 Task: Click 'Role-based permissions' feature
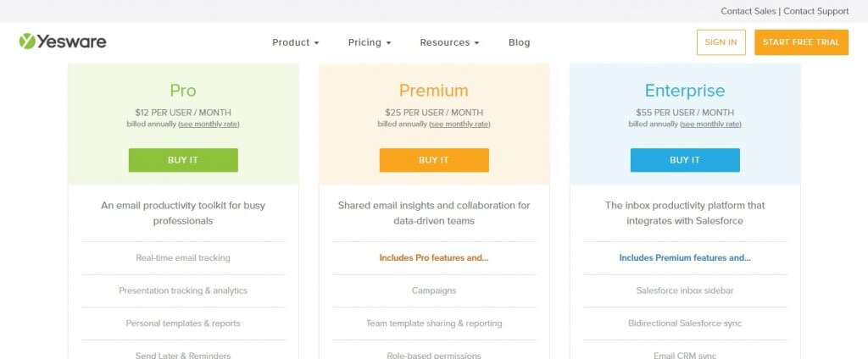click(434, 355)
